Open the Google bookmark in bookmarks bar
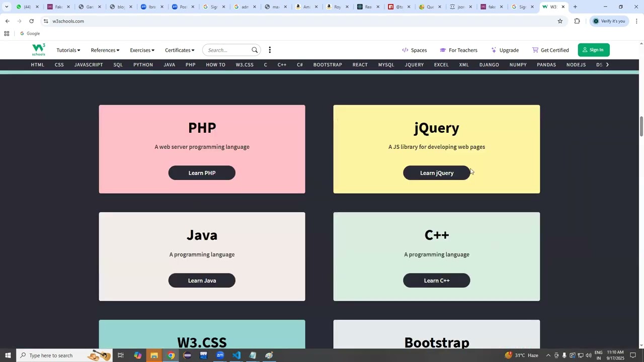 [30, 34]
